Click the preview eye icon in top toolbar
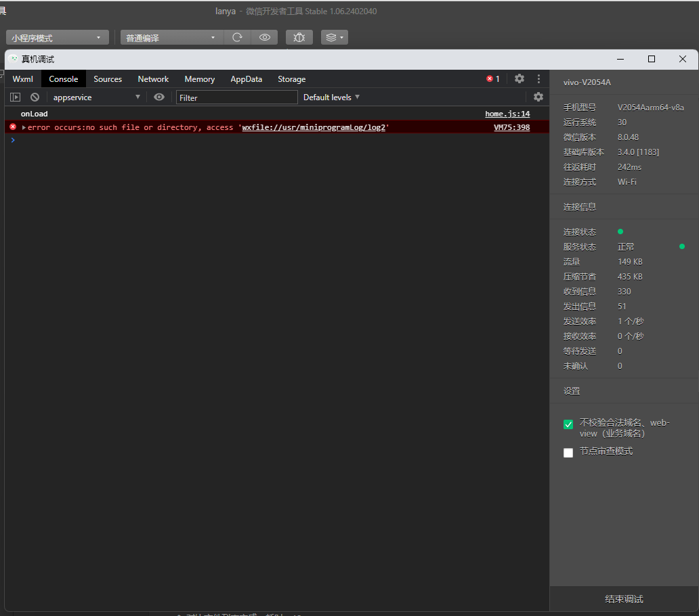Screen dimensions: 699x616 pyautogui.click(x=264, y=37)
